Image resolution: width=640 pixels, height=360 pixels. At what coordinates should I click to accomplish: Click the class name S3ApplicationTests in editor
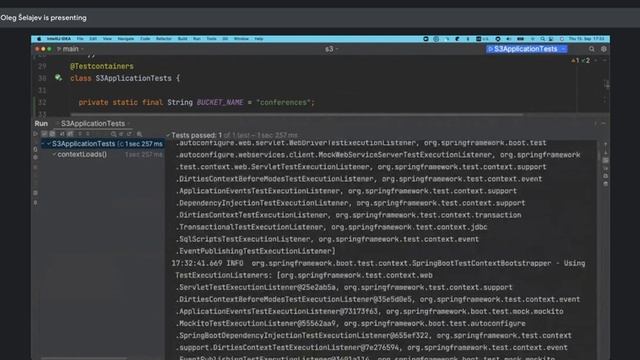pos(133,78)
